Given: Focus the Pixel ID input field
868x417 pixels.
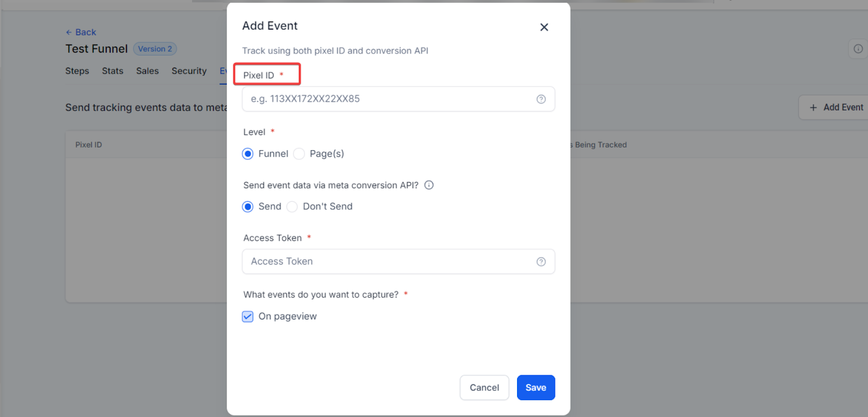Looking at the screenshot, I should tap(398, 99).
